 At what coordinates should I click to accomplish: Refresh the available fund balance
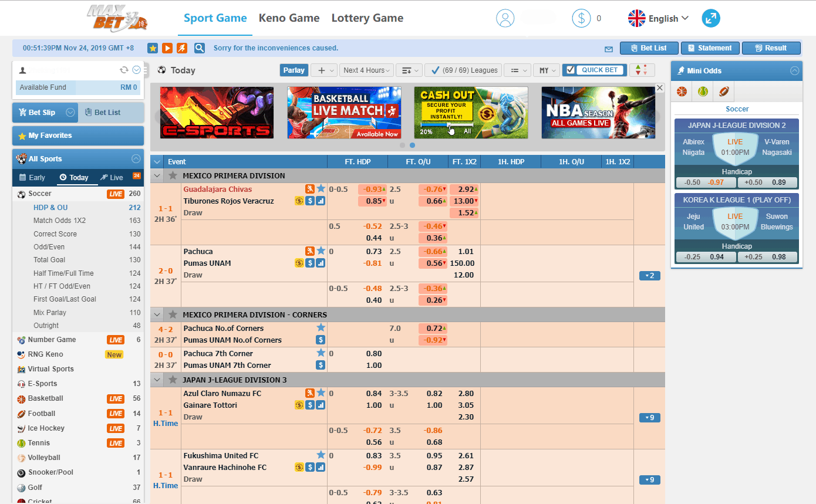pos(124,70)
